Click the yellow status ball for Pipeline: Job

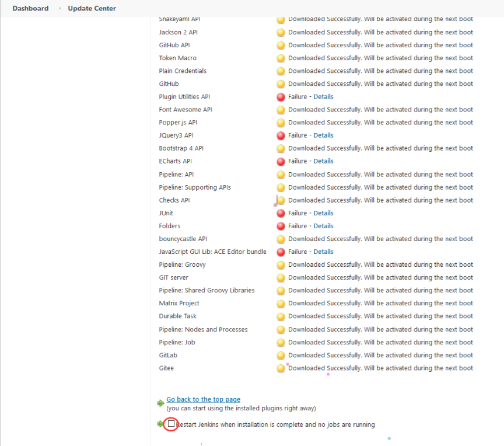pos(281,343)
